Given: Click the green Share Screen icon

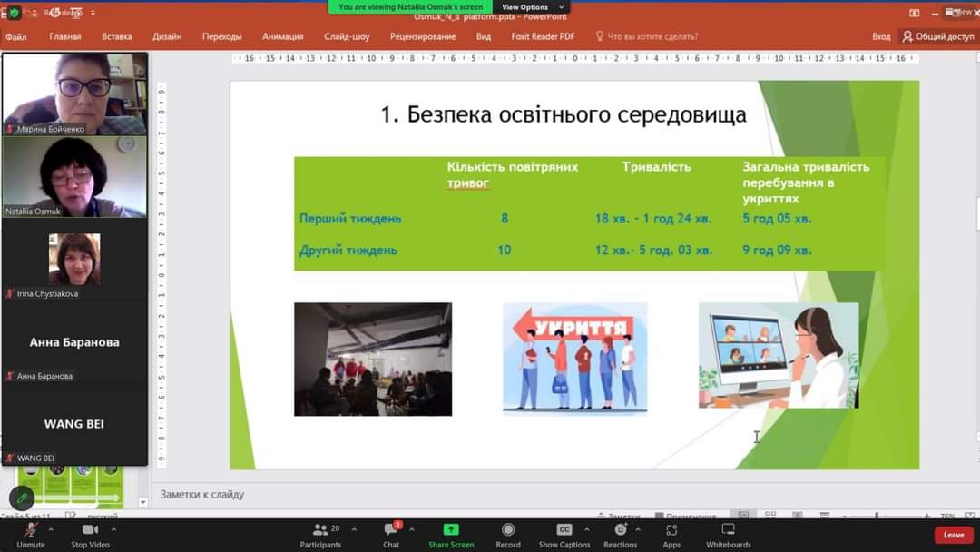Looking at the screenshot, I should tap(451, 529).
